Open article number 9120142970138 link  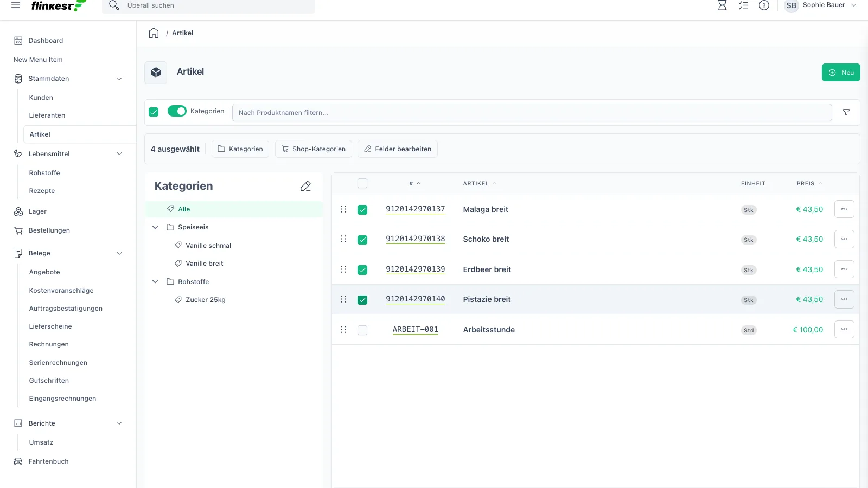[x=416, y=239]
